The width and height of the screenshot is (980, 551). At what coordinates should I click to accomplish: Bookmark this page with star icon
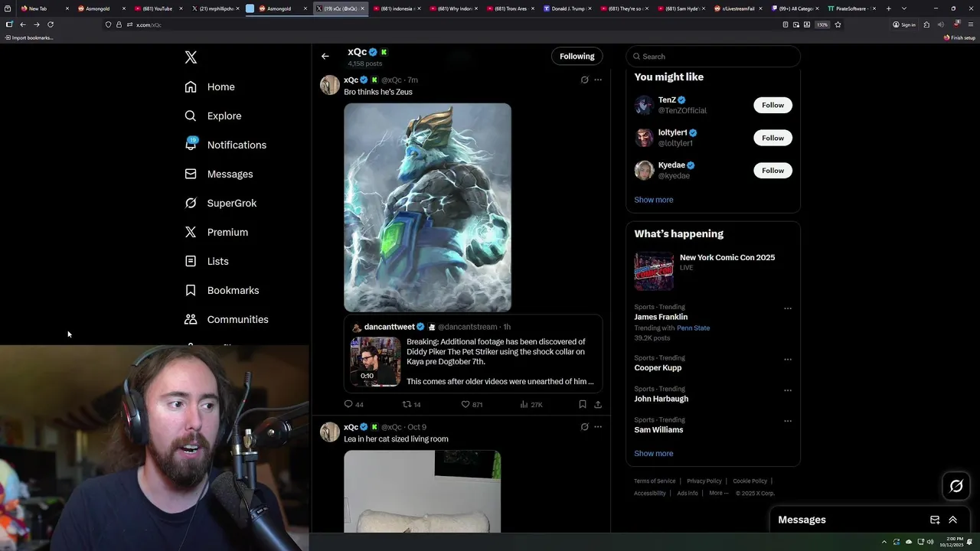[838, 24]
